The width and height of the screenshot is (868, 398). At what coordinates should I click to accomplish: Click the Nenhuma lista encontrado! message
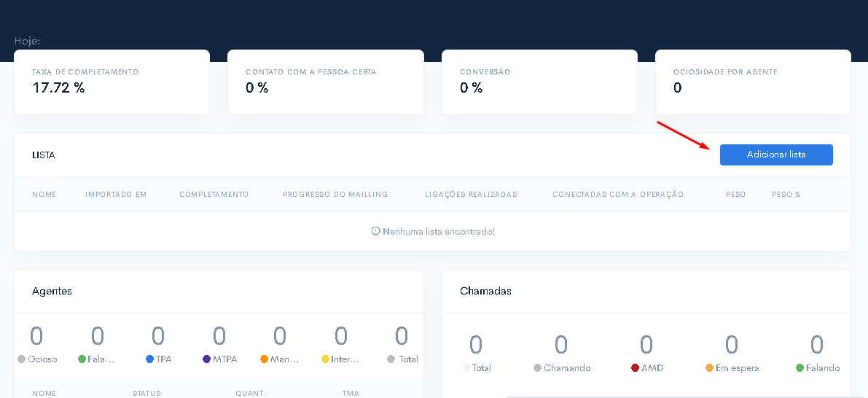point(439,231)
